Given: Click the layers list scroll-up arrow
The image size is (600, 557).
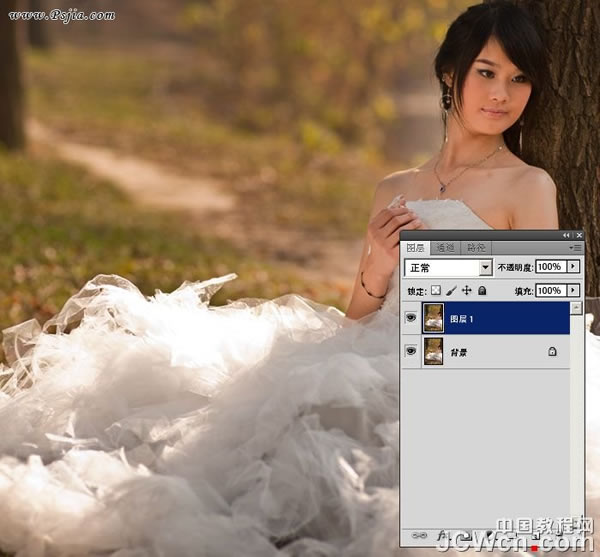Looking at the screenshot, I should [x=576, y=308].
